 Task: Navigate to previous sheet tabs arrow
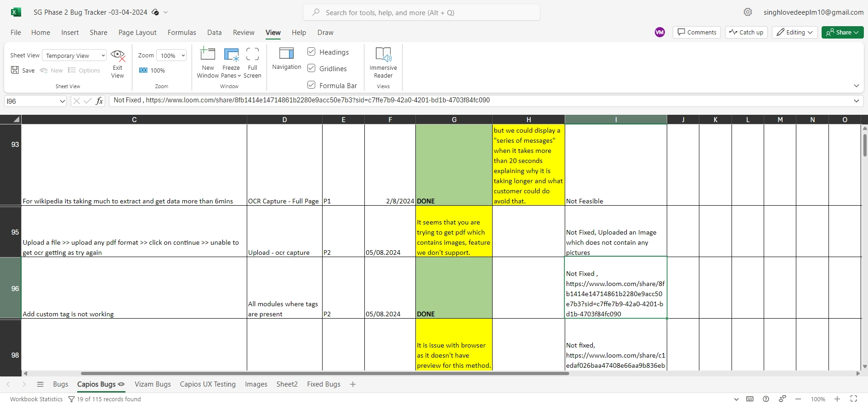click(x=8, y=384)
